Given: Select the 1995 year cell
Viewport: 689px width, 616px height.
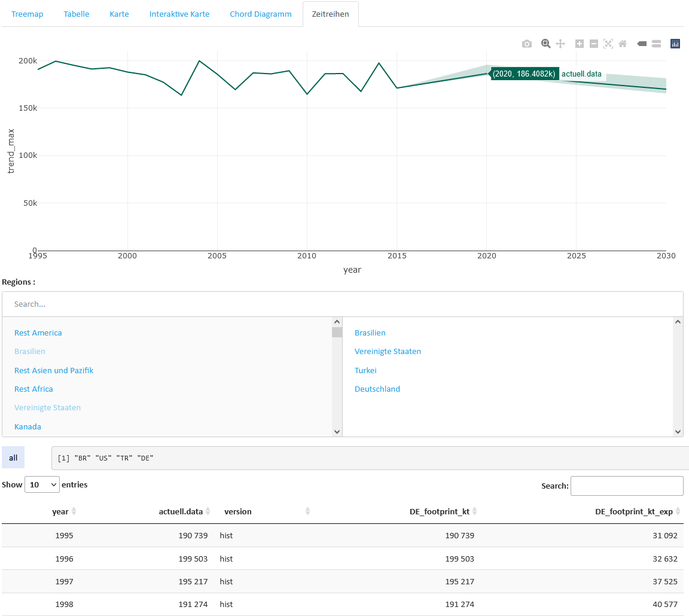Looking at the screenshot, I should click(64, 535).
